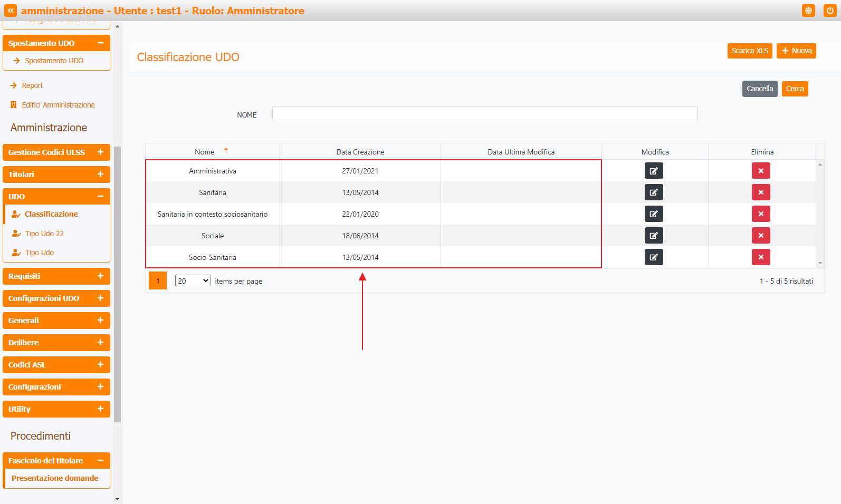Open the globe language icon
This screenshot has width=841, height=504.
coord(808,11)
